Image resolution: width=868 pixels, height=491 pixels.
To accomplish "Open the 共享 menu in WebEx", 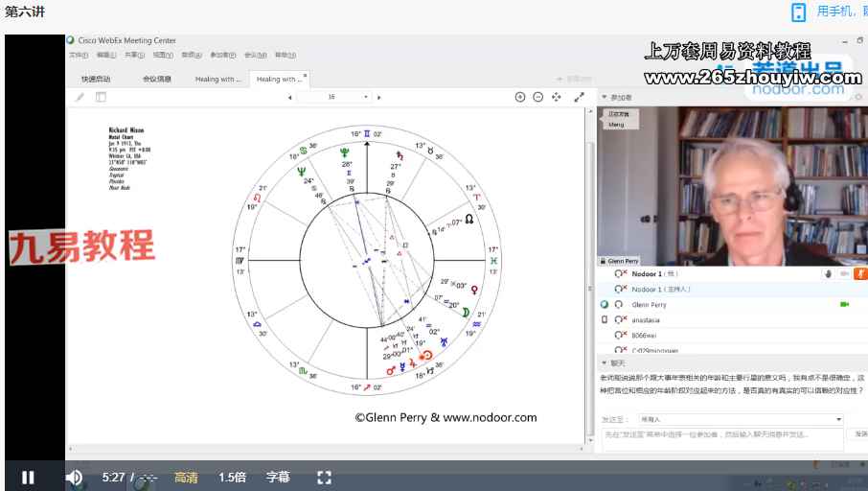I will (x=134, y=55).
